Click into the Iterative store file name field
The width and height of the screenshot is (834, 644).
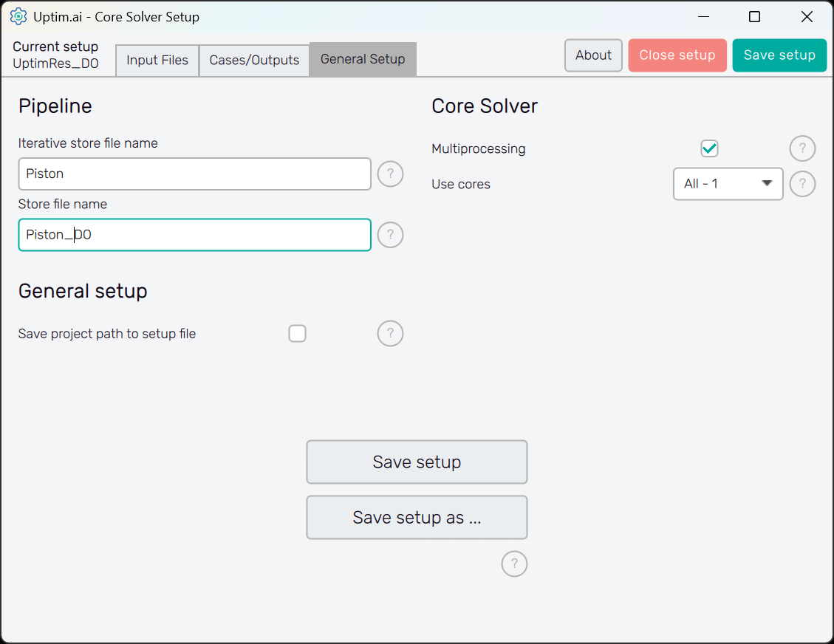[194, 174]
